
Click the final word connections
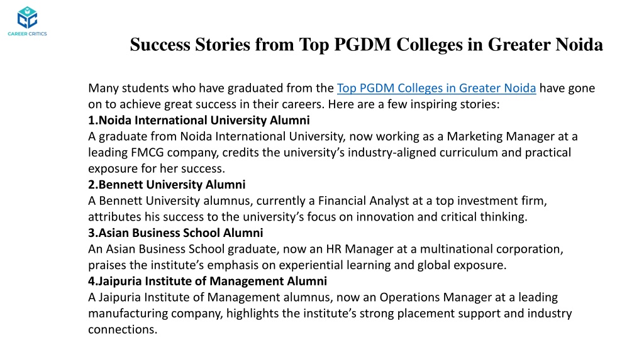click(x=123, y=329)
